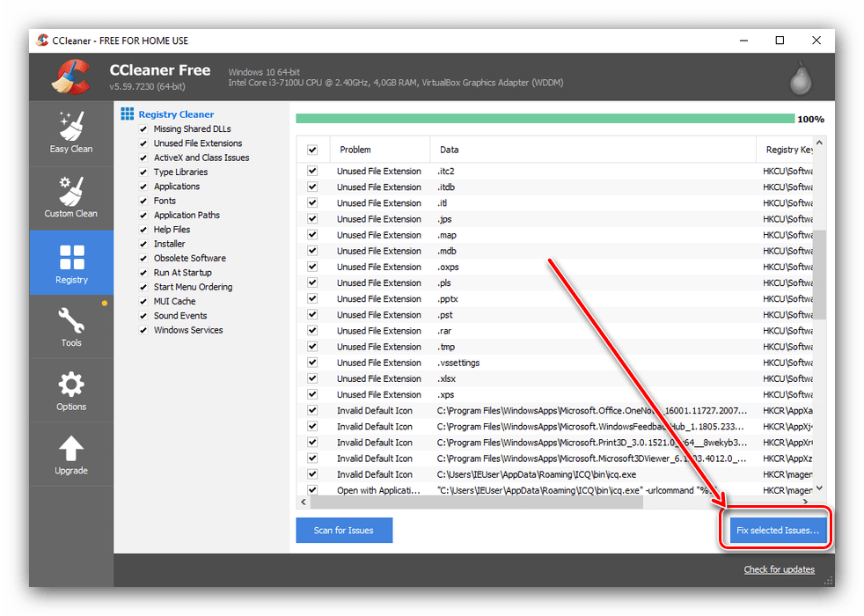
Task: Toggle Start Menu Ordering checkbox
Action: [x=143, y=287]
